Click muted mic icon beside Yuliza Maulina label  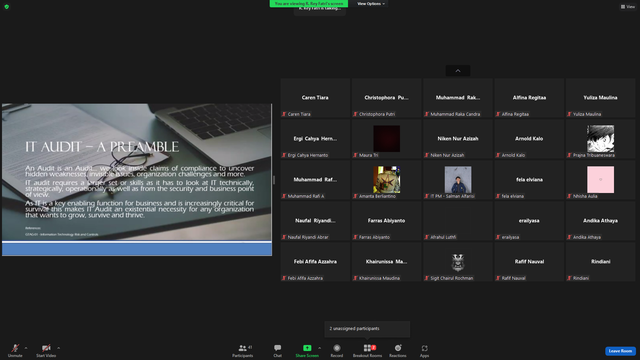(x=569, y=114)
